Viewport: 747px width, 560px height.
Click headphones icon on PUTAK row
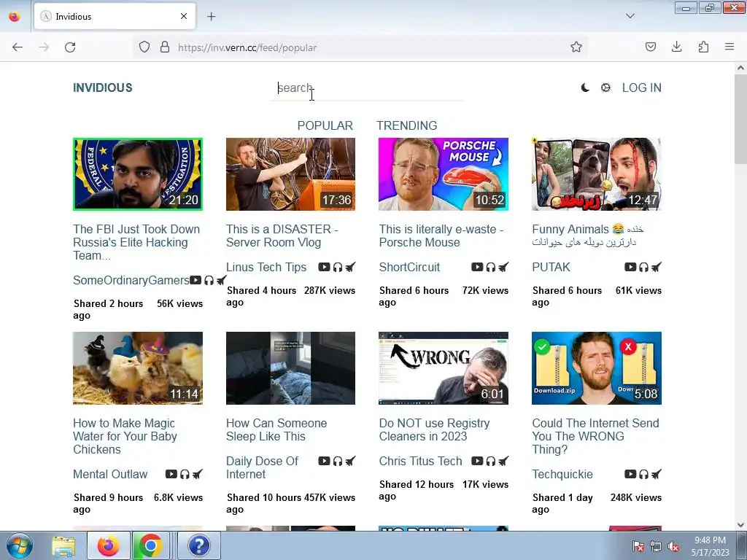point(643,267)
